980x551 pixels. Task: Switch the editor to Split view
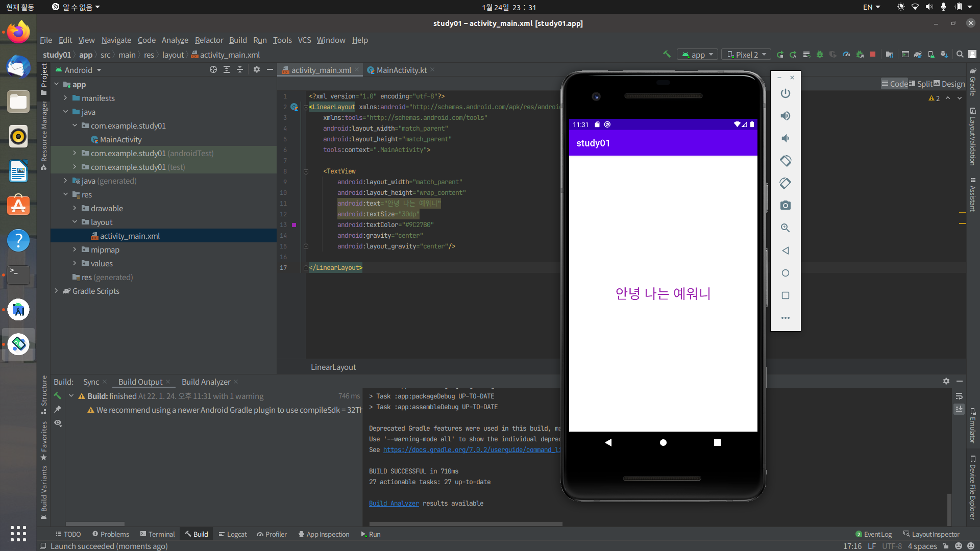click(921, 84)
